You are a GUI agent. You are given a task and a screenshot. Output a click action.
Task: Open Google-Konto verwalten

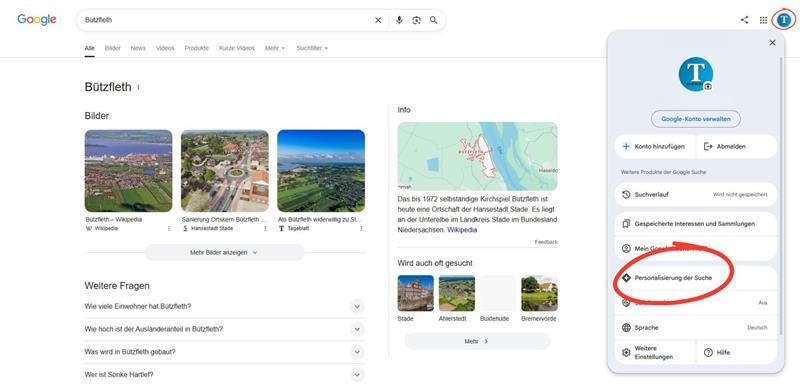695,119
